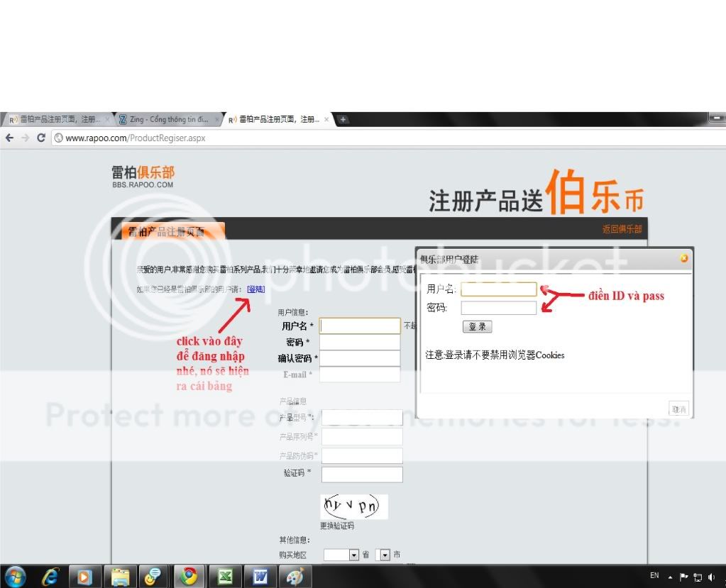Open the Windows Start menu
Screen dimensions: 726x588
click(x=16, y=577)
